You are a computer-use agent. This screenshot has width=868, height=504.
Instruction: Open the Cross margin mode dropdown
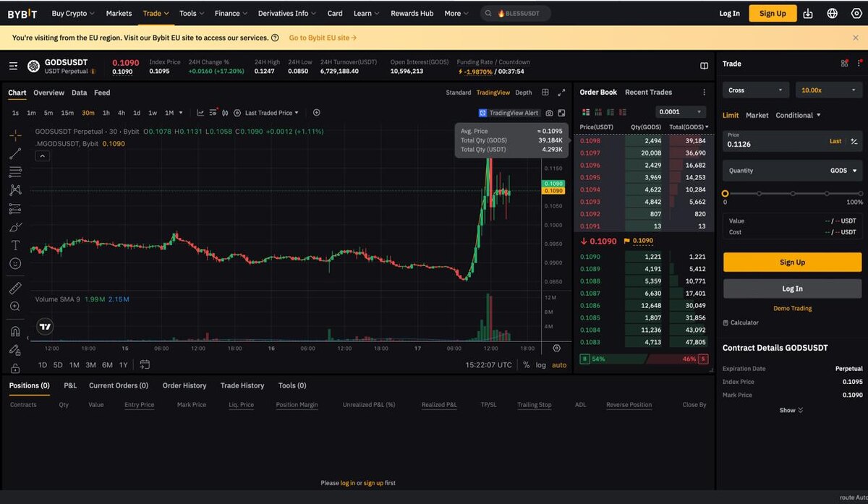click(756, 90)
